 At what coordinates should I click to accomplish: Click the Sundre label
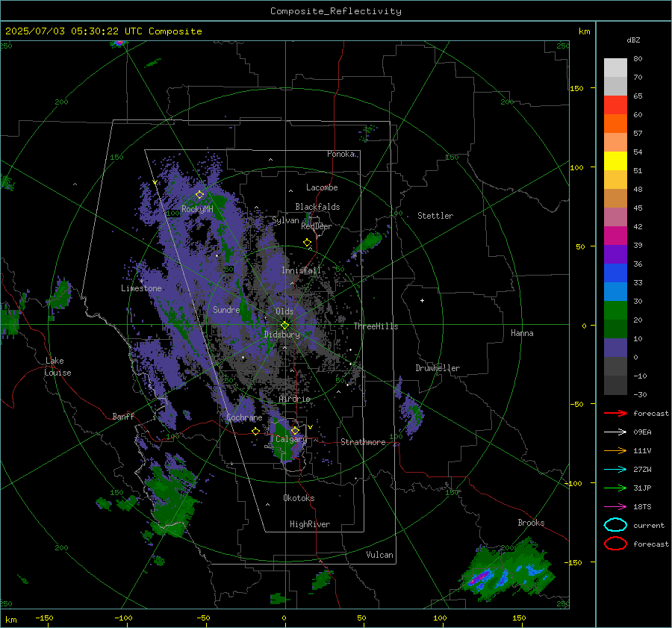(226, 310)
